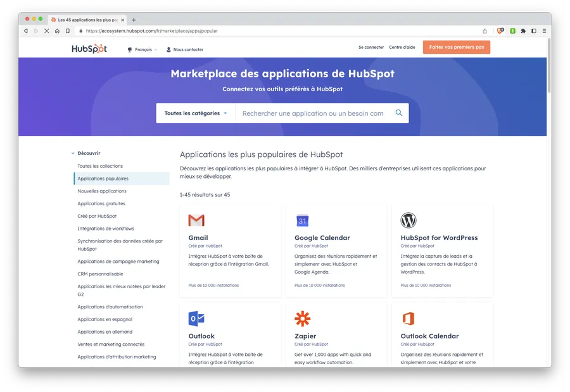
Task: Click the browser address bar URL
Action: [x=152, y=31]
